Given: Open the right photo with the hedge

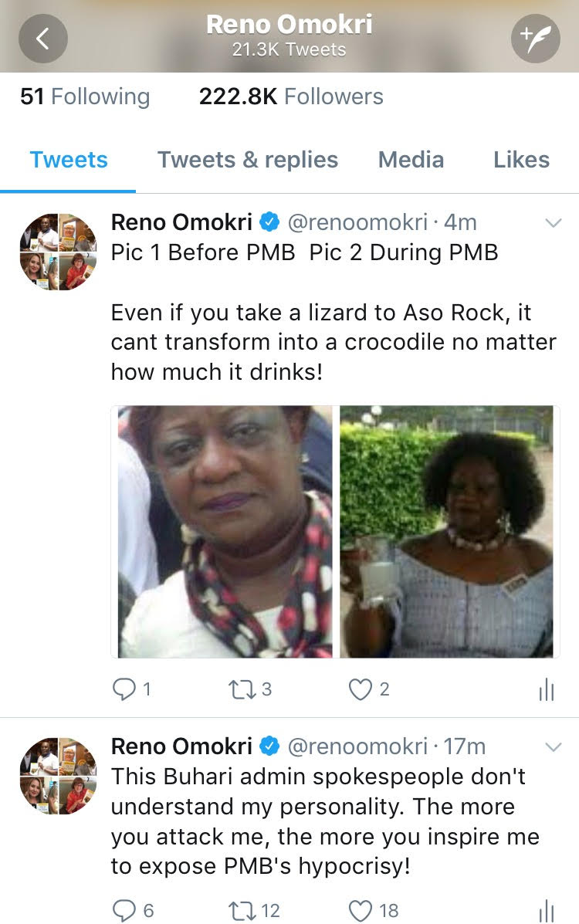Looking at the screenshot, I should 447,531.
